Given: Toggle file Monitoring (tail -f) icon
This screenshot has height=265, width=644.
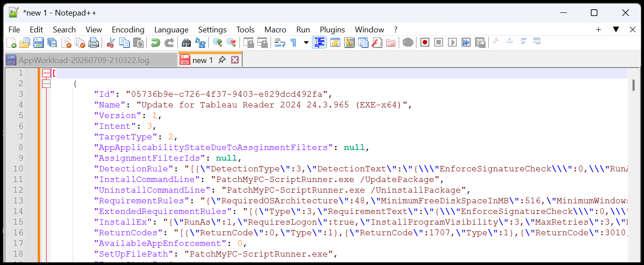Looking at the screenshot, I should pos(408,43).
